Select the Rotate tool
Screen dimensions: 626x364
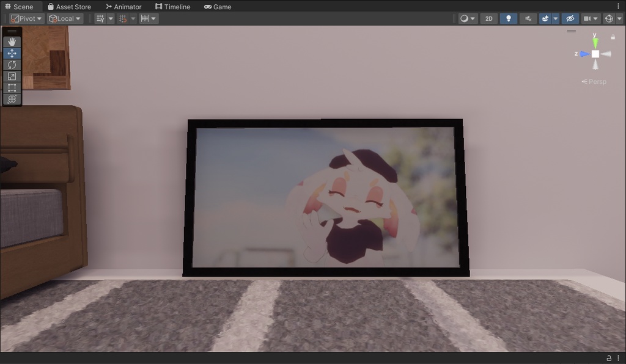(x=12, y=64)
